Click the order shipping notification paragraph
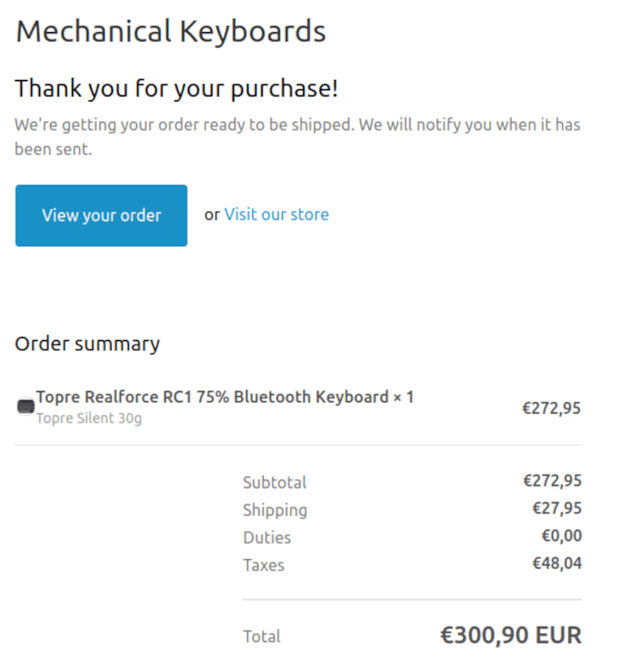The width and height of the screenshot is (627, 672). pos(297,136)
